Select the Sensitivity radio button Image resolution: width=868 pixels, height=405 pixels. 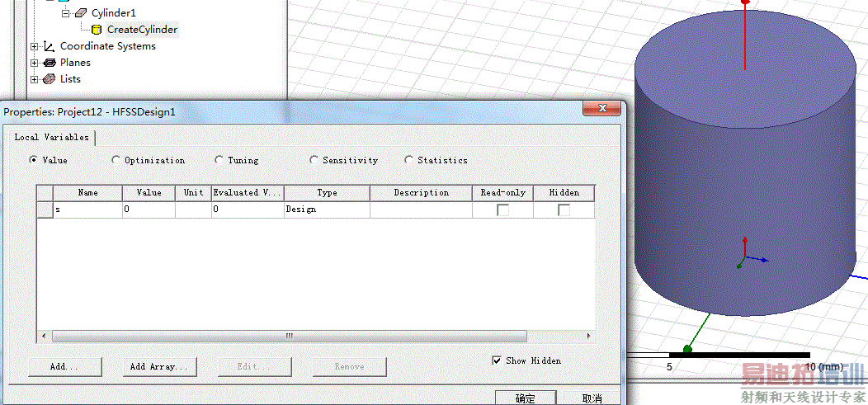pos(314,160)
